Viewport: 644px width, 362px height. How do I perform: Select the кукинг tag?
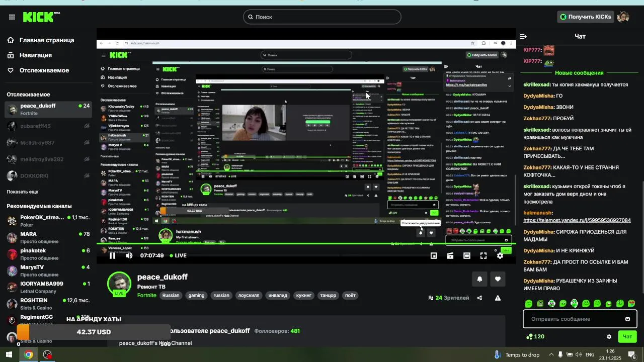pyautogui.click(x=304, y=296)
